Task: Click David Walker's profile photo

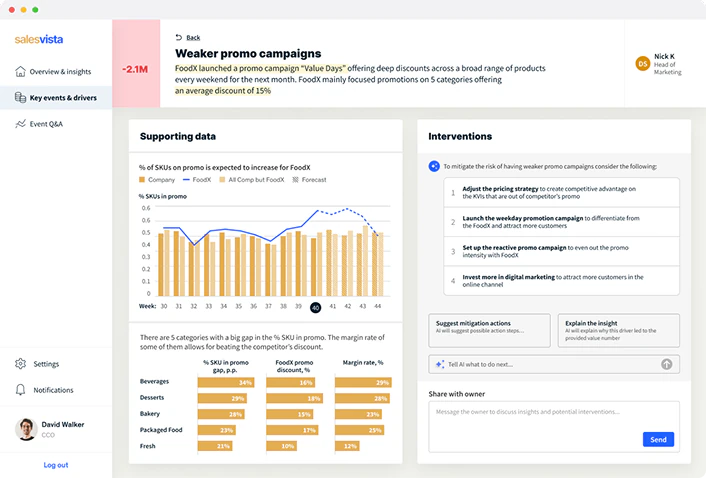Action: click(26, 429)
